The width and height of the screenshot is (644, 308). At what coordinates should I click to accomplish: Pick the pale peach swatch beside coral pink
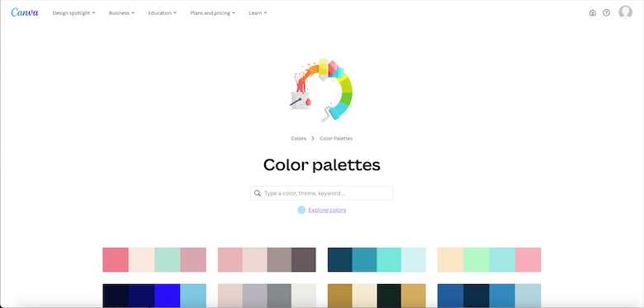click(142, 259)
